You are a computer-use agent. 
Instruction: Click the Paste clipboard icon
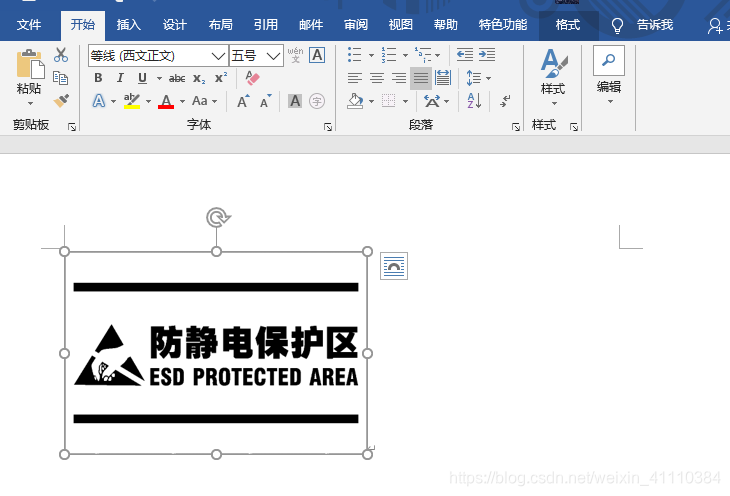(x=30, y=64)
